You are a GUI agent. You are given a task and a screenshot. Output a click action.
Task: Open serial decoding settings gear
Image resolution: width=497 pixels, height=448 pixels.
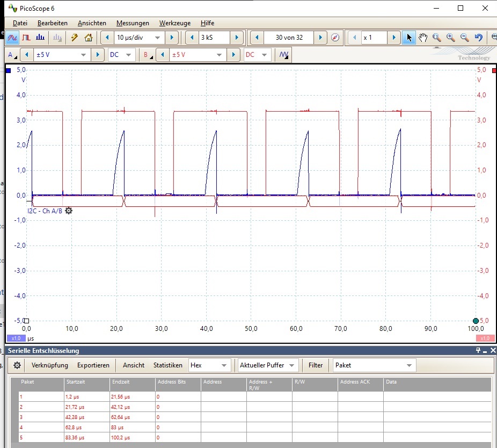(17, 365)
